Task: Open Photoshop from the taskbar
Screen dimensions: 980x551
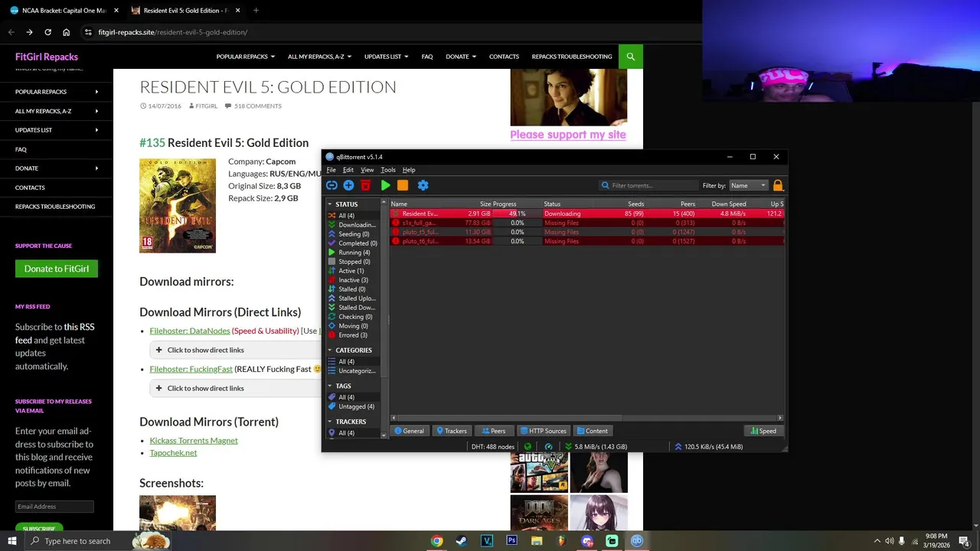Action: coord(511,541)
